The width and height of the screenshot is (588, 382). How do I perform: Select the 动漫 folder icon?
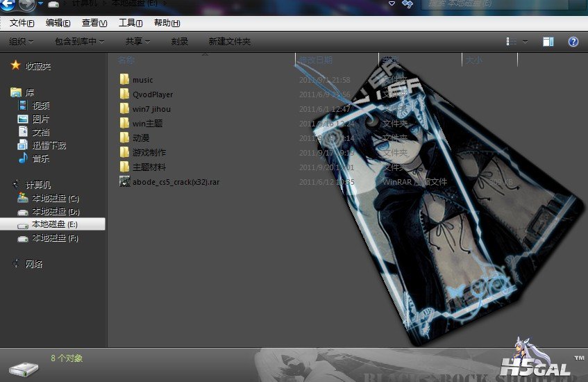(x=124, y=138)
